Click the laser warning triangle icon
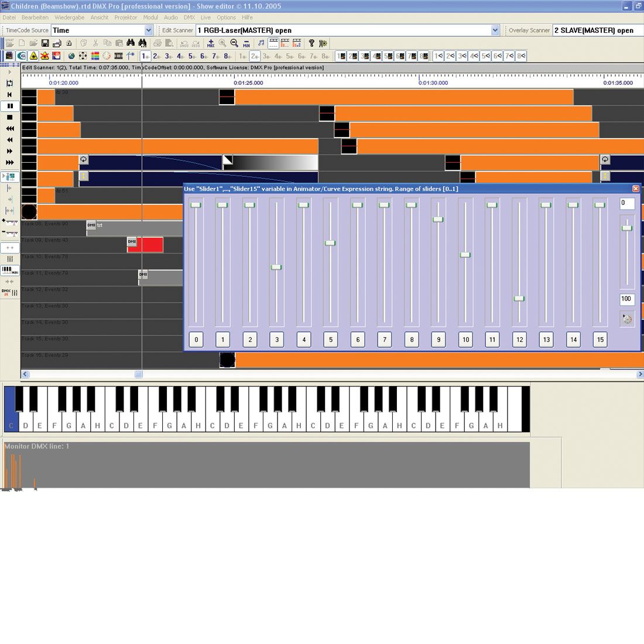644x644 pixels. (x=33, y=56)
